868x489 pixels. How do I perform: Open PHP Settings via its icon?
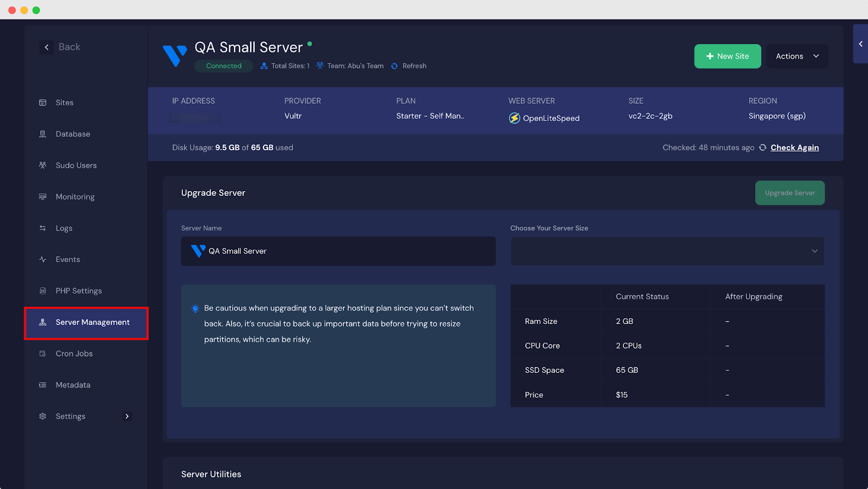click(43, 290)
